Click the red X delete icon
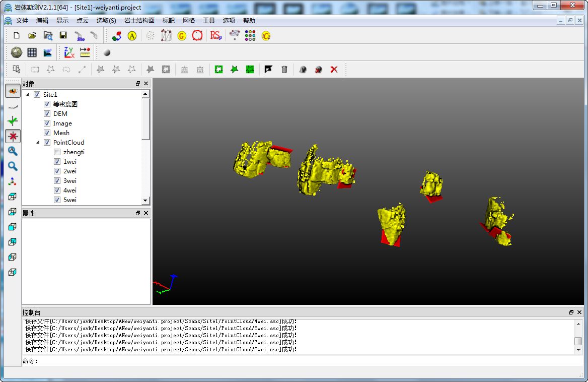Image resolution: width=588 pixels, height=382 pixels. [334, 70]
